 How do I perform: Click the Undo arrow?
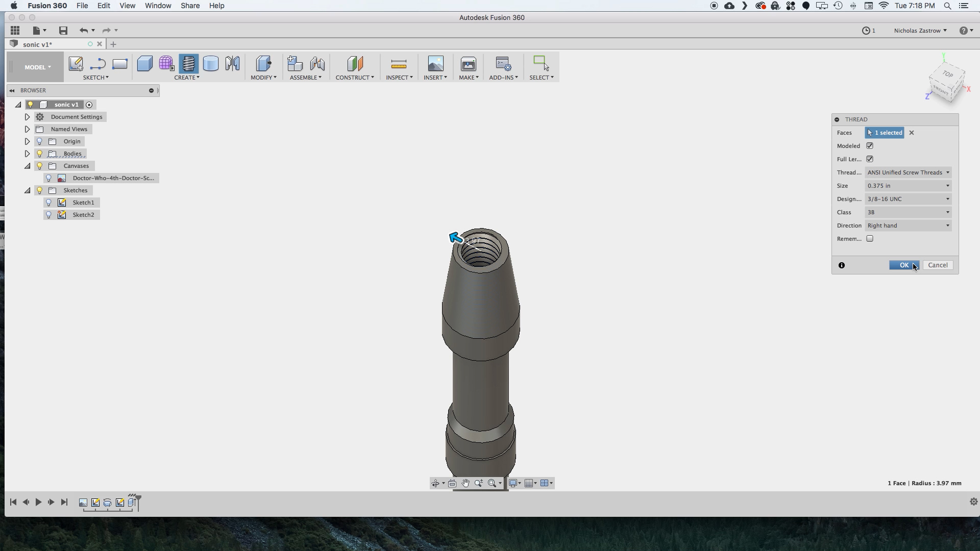point(83,31)
